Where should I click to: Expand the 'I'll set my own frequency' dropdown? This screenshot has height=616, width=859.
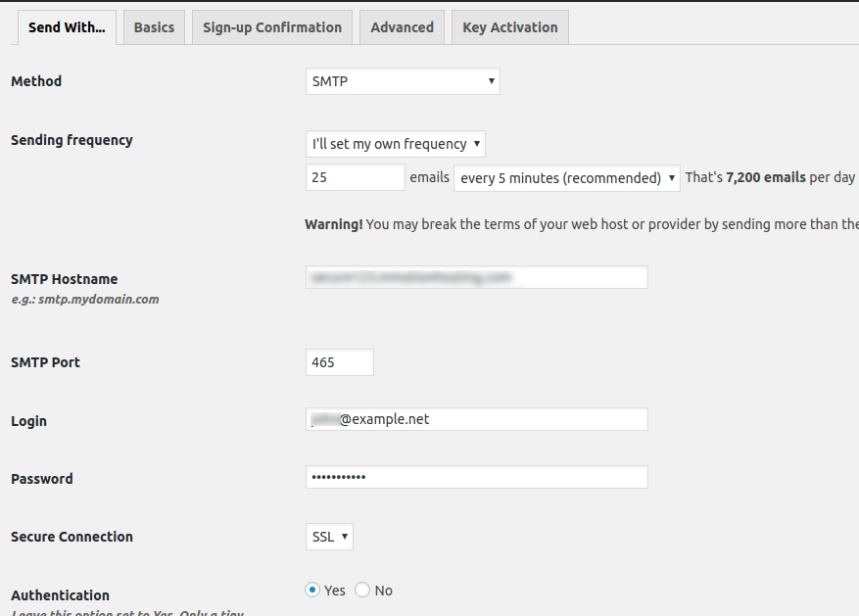[396, 144]
